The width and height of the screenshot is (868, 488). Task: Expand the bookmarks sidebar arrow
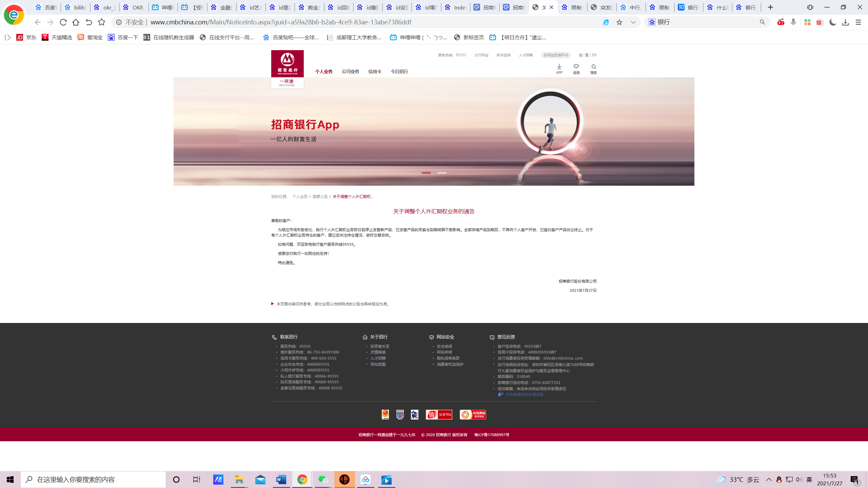point(8,37)
